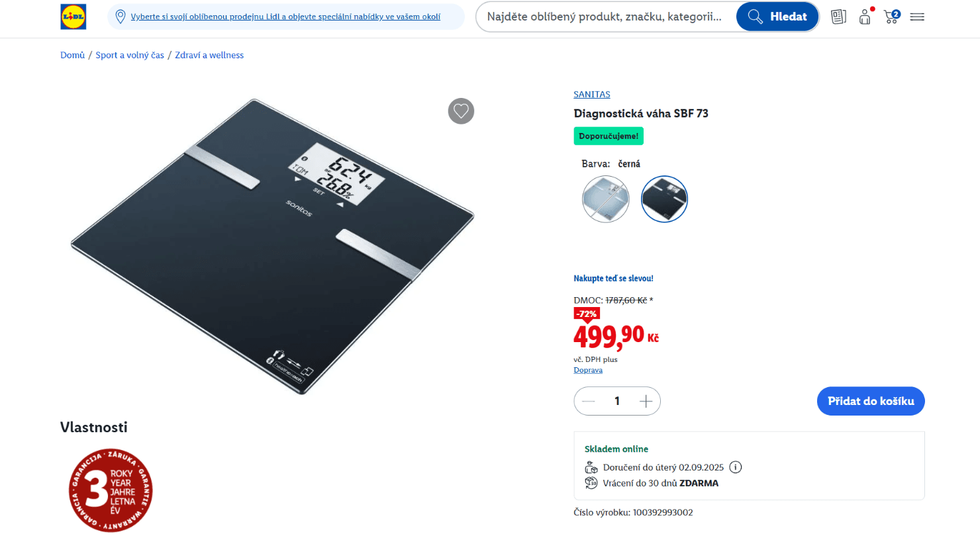The image size is (980, 536).
Task: Decrease quantity with minus button
Action: coord(588,401)
